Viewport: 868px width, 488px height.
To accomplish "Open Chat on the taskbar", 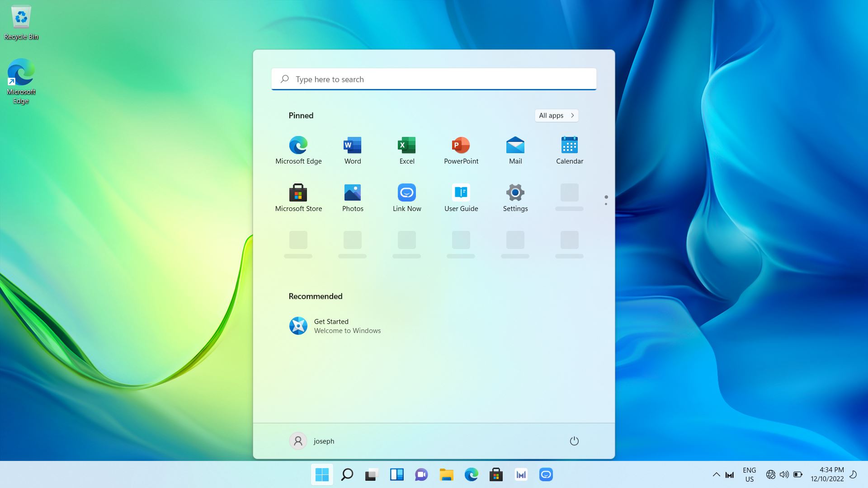I will pyautogui.click(x=421, y=474).
